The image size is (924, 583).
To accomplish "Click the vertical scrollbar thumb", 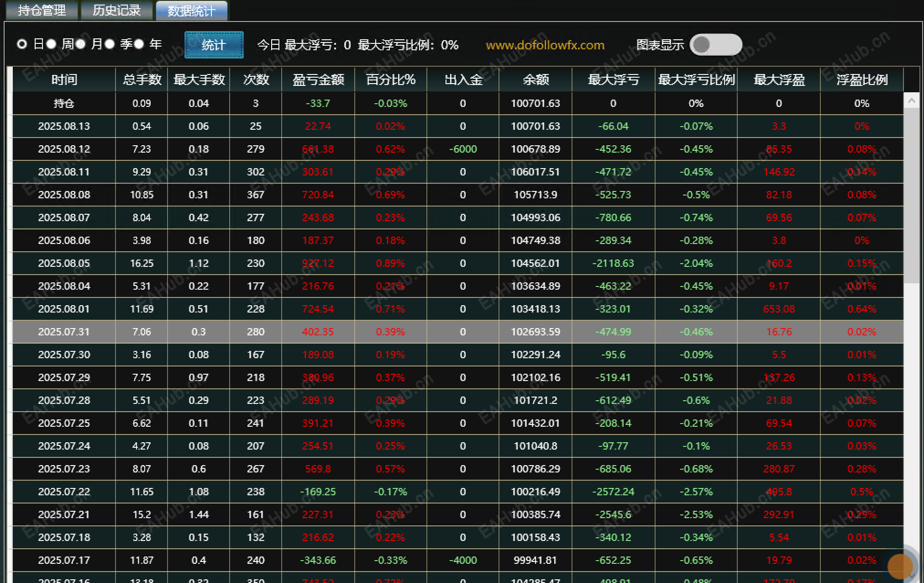I will (911, 196).
